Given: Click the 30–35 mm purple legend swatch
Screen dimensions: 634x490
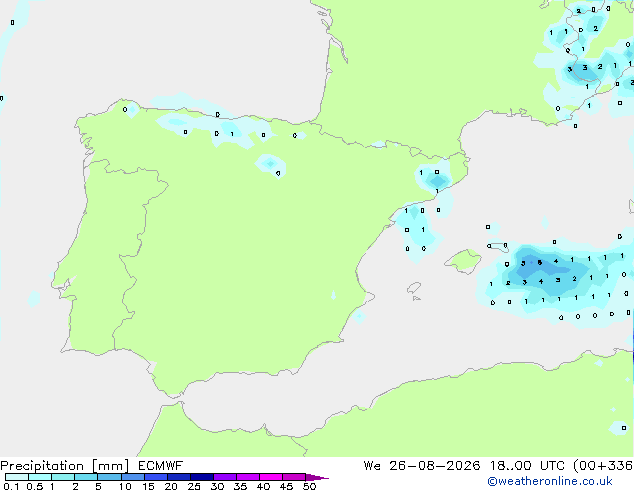Looking at the screenshot, I should pyautogui.click(x=224, y=477).
